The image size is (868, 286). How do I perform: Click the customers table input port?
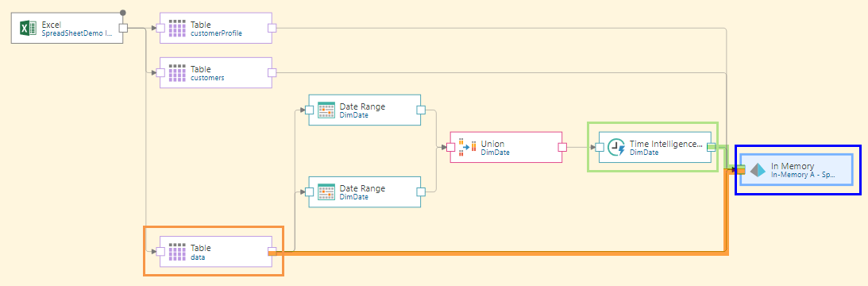click(x=160, y=72)
